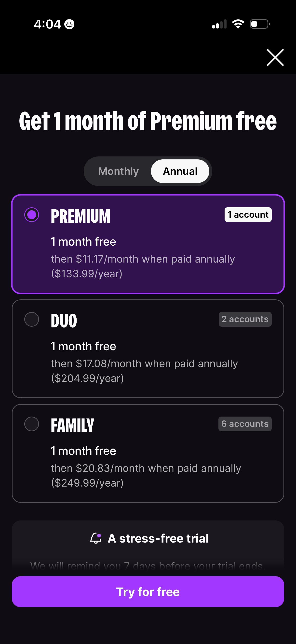Tap the cellular signal bars icon
The width and height of the screenshot is (296, 644).
pos(219,24)
